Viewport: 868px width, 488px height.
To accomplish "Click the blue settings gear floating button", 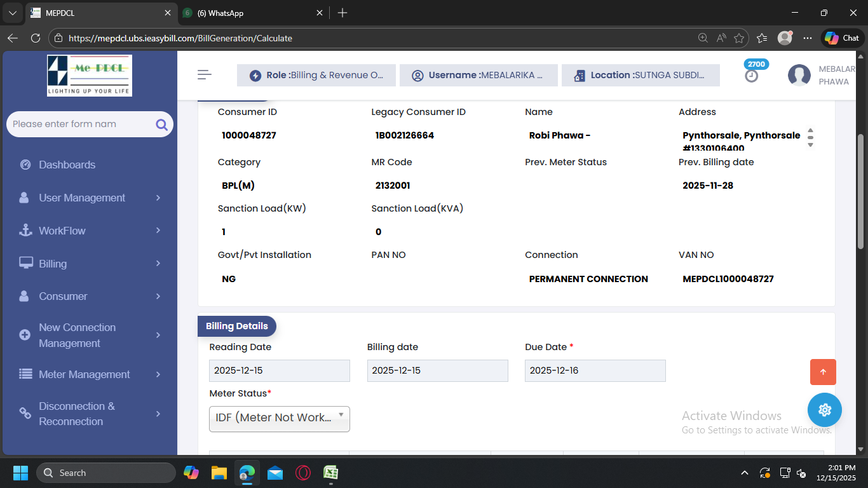I will point(824,410).
